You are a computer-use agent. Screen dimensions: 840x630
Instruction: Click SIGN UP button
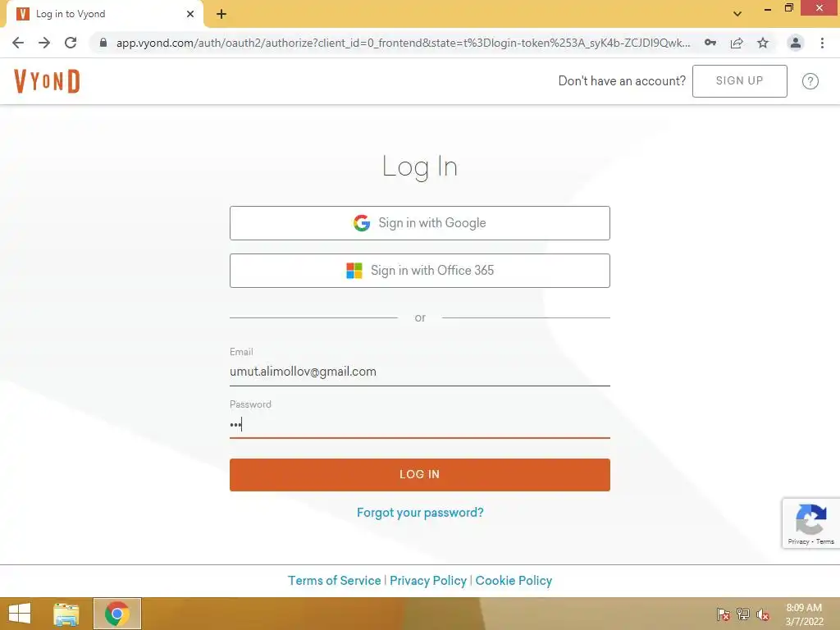(x=740, y=81)
